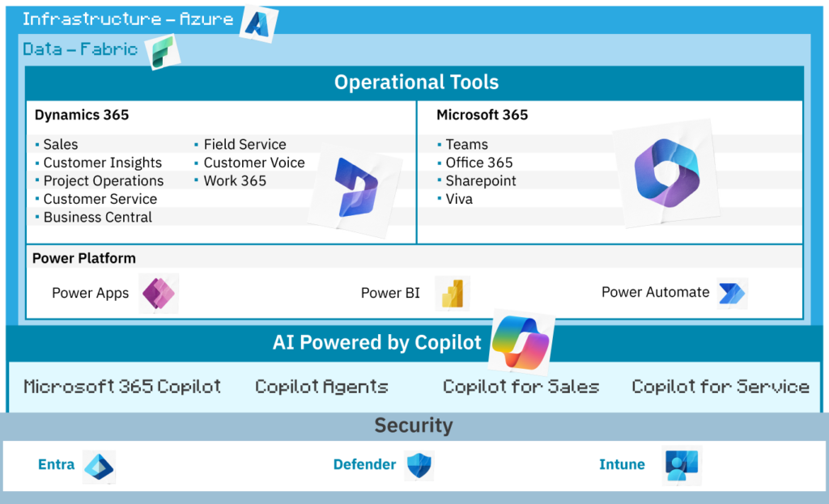Select Customer Insights in Dynamics 365 list
This screenshot has width=829, height=504.
click(x=102, y=163)
